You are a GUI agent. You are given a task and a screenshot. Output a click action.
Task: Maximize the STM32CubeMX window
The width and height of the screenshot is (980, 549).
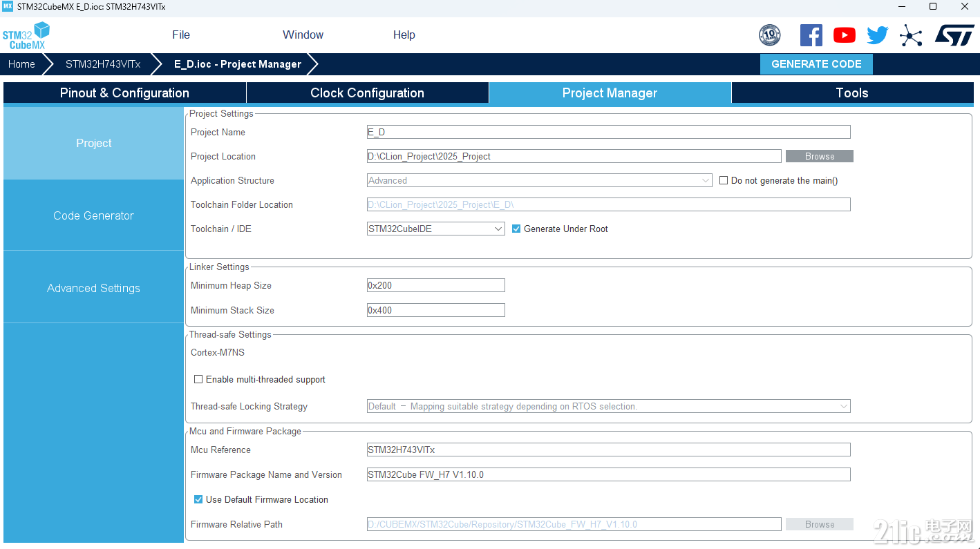(933, 7)
